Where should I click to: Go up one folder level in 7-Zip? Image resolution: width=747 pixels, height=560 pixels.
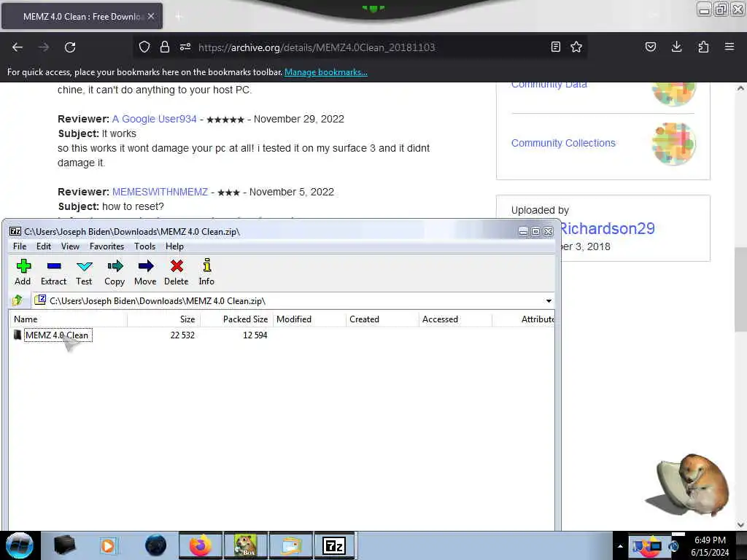click(x=18, y=300)
